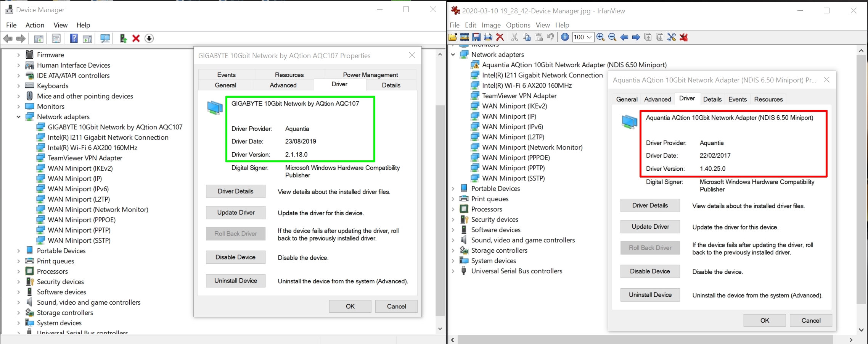Click the Previous page icon in IrfanView

[x=648, y=37]
